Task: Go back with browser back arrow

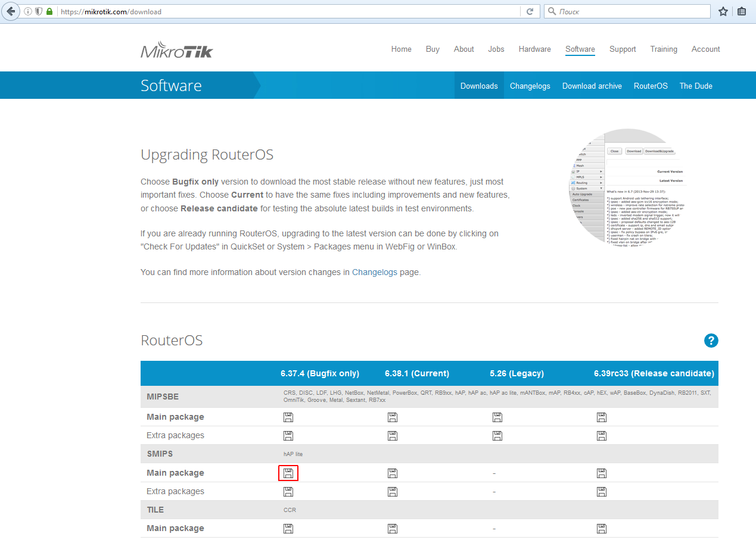Action: point(11,11)
